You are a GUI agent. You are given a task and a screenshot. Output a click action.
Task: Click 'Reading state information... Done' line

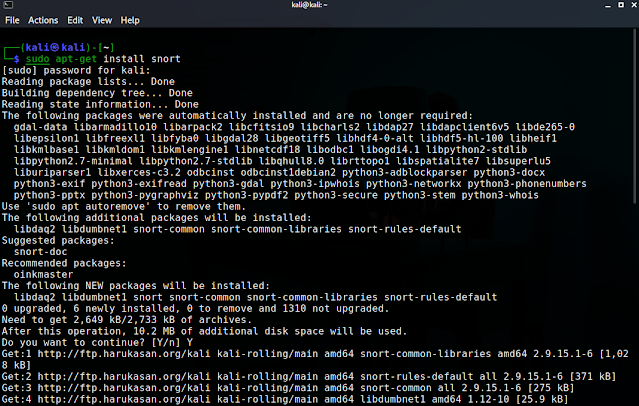pyautogui.click(x=100, y=104)
